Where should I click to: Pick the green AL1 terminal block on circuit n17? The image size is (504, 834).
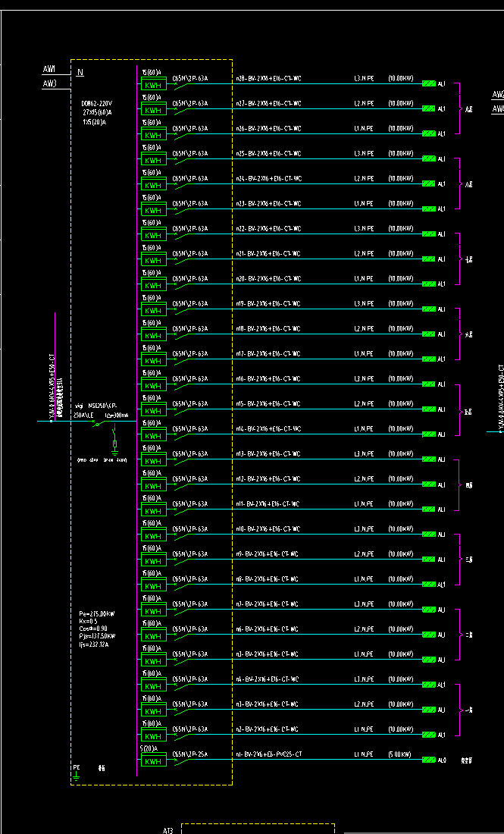(429, 359)
